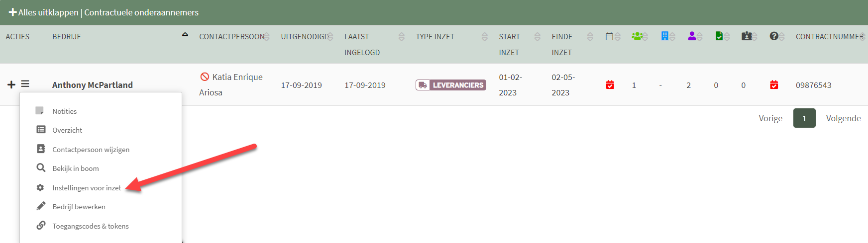Click page number 1 button
Image resolution: width=868 pixels, height=243 pixels.
coord(804,118)
